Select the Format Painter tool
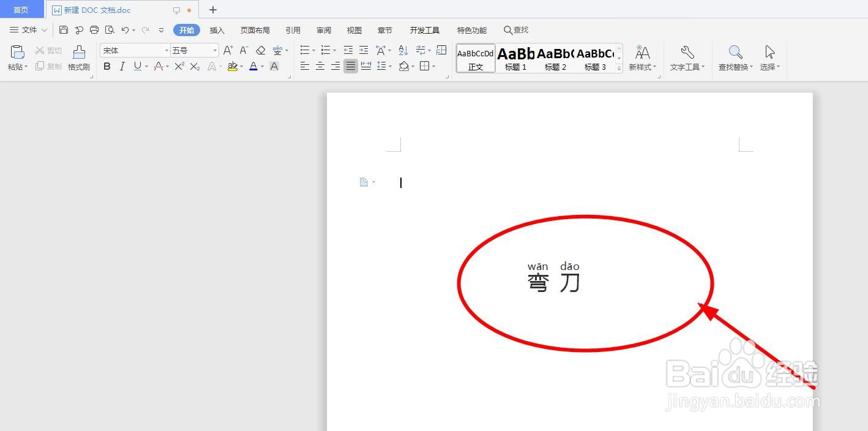The height and width of the screenshot is (431, 868). pos(78,58)
